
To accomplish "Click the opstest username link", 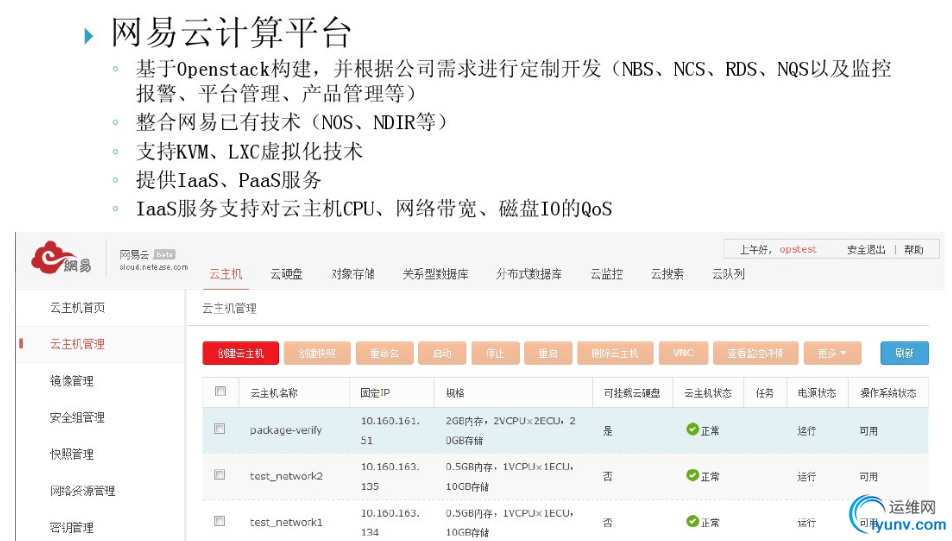I will 798,249.
